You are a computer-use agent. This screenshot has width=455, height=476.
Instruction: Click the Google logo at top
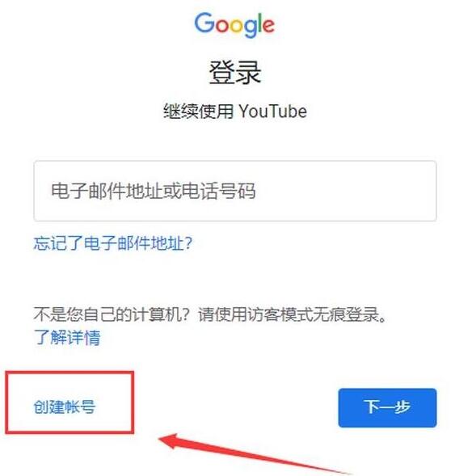[234, 24]
